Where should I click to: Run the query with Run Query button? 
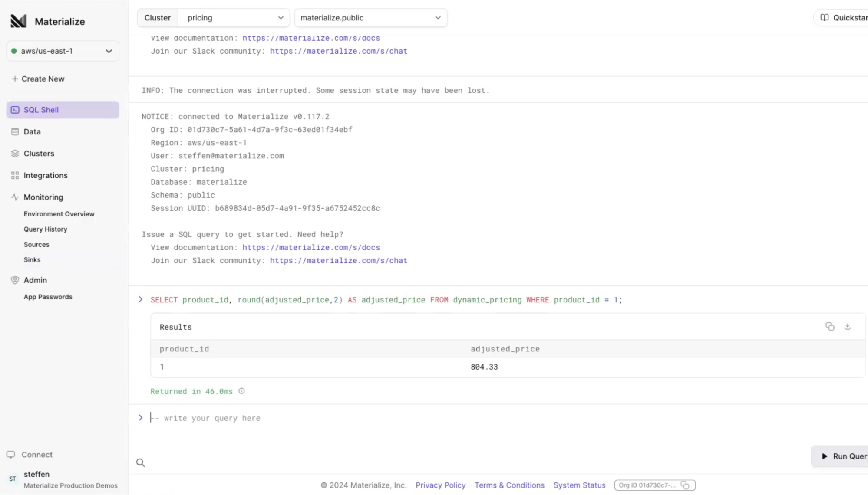point(840,456)
